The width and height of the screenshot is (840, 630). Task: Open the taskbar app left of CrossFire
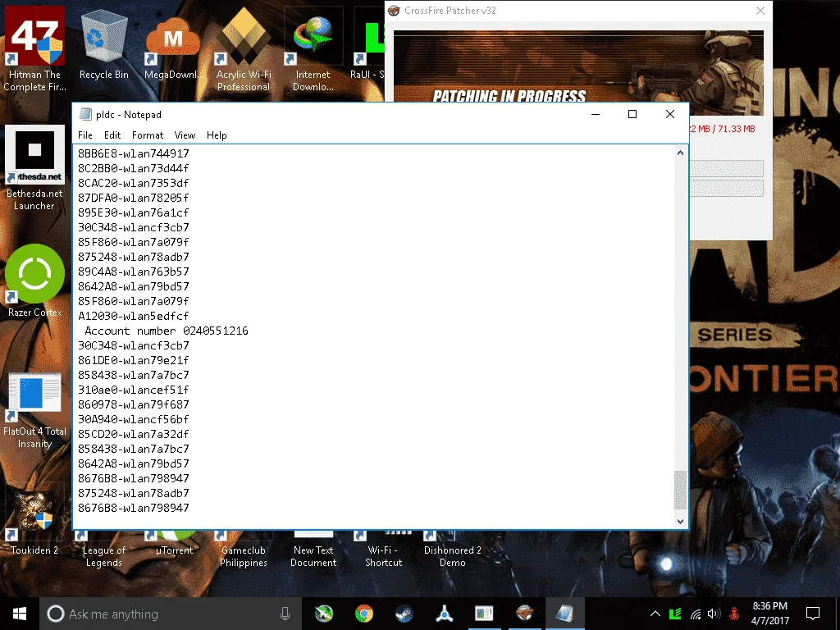pyautogui.click(x=484, y=614)
